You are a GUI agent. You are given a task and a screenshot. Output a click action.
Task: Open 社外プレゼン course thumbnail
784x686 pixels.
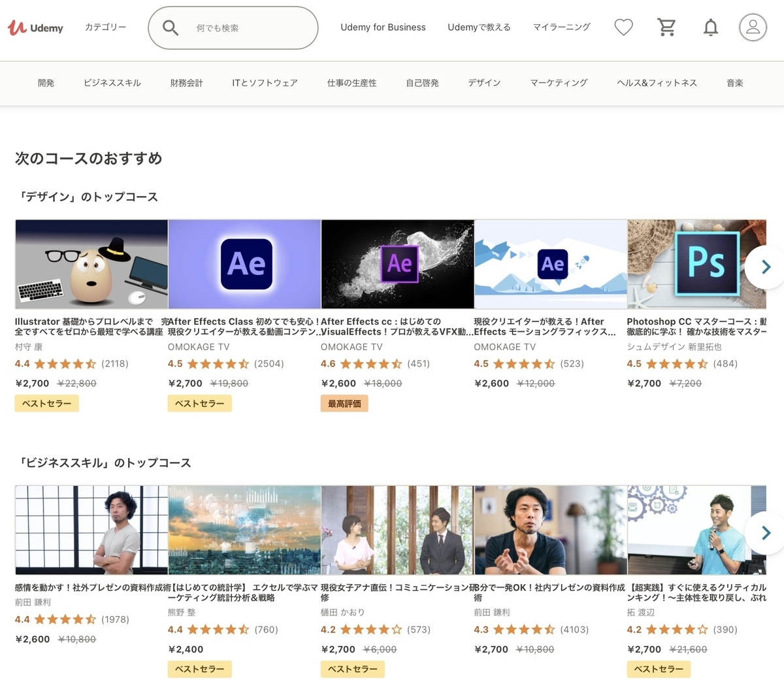point(91,530)
